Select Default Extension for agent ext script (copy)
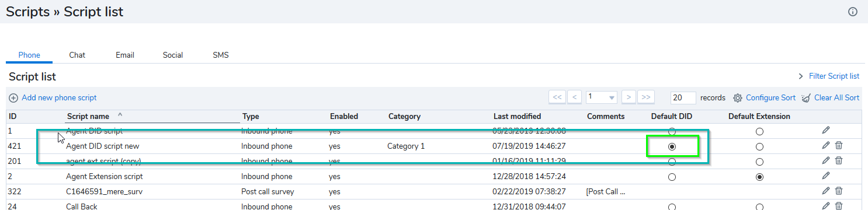 [759, 162]
